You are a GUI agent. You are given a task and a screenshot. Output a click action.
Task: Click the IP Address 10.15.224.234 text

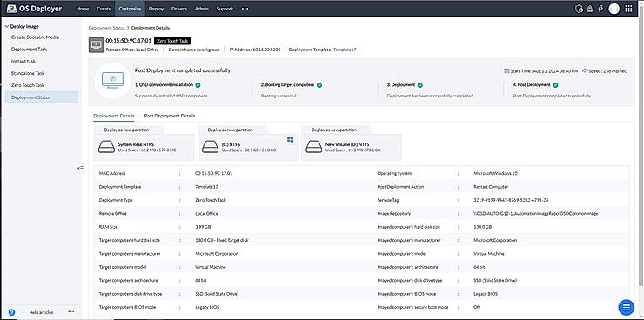pyautogui.click(x=255, y=50)
